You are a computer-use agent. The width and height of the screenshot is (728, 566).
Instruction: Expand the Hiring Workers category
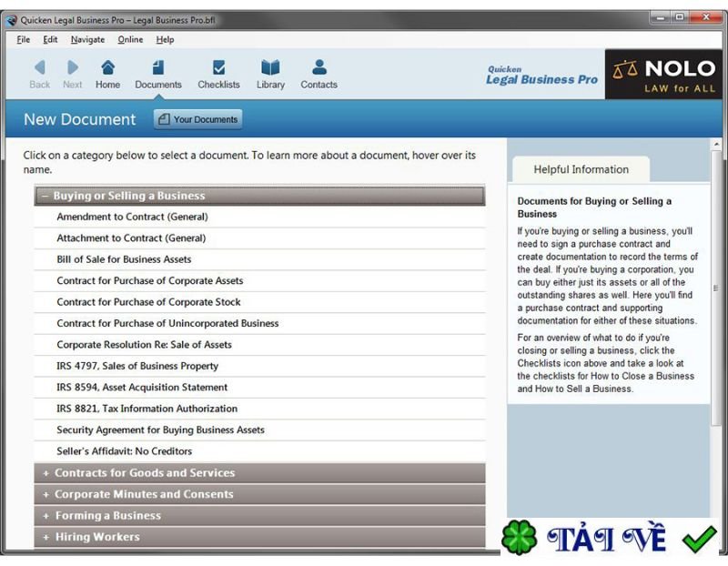click(259, 537)
